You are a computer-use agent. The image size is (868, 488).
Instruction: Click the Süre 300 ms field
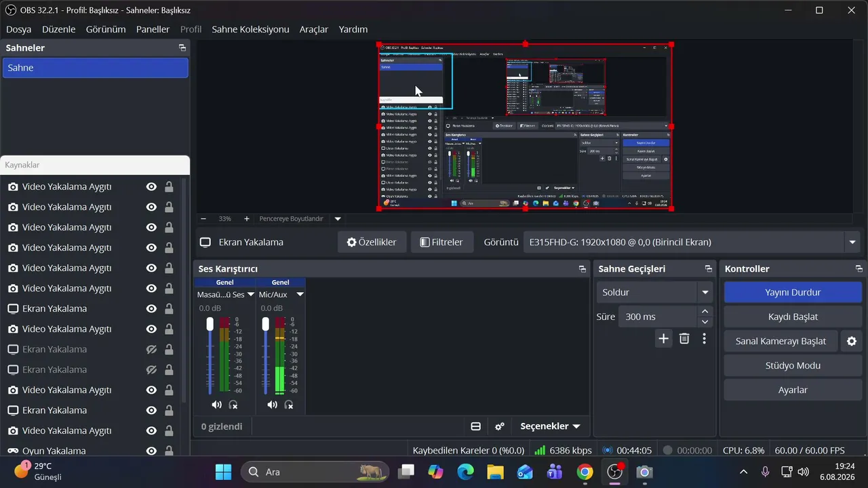pyautogui.click(x=657, y=317)
